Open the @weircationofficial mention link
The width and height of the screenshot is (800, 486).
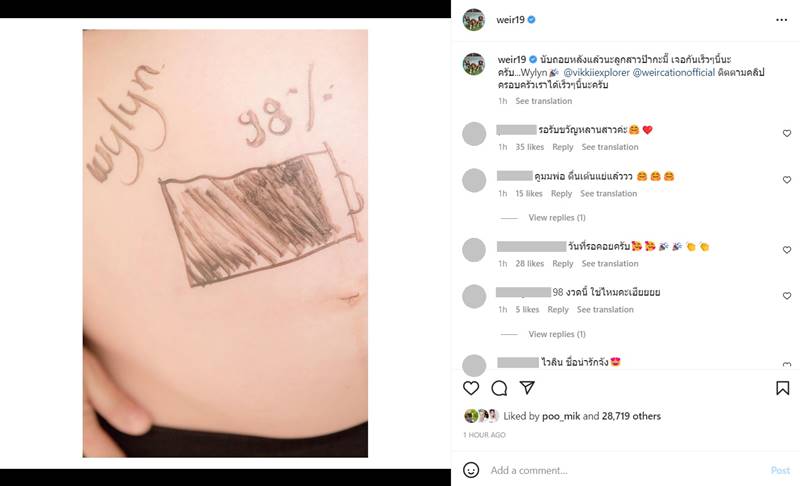(673, 72)
